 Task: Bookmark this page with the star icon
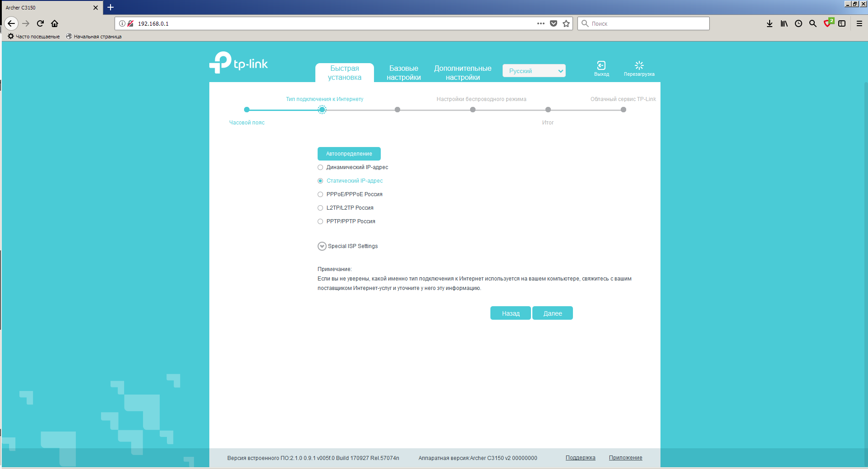566,23
